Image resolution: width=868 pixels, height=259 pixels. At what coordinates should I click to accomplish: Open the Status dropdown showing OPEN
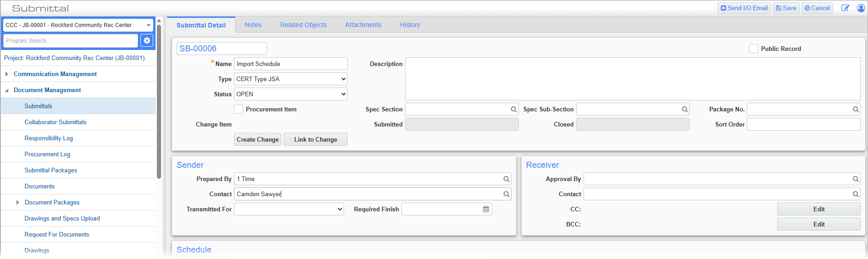pos(291,94)
